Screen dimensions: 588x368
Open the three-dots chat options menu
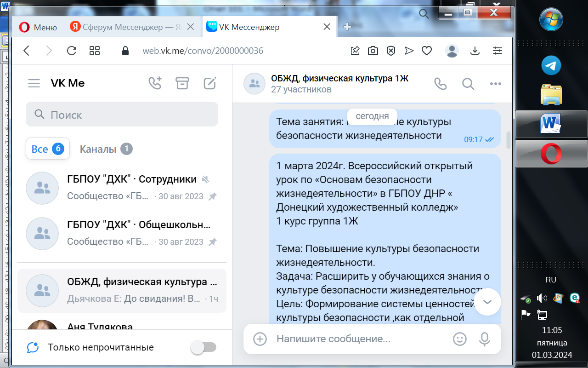click(495, 84)
